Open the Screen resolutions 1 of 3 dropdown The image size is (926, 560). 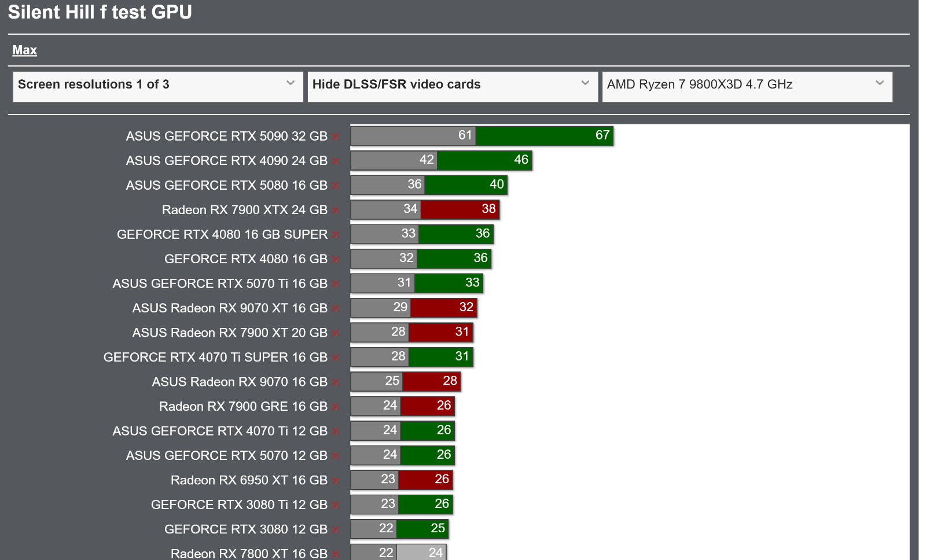click(x=158, y=87)
